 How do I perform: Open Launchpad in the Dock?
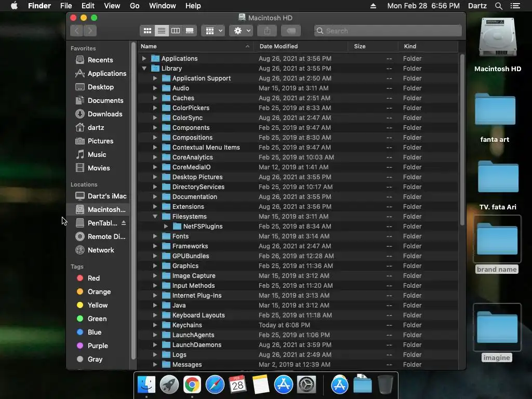169,385
